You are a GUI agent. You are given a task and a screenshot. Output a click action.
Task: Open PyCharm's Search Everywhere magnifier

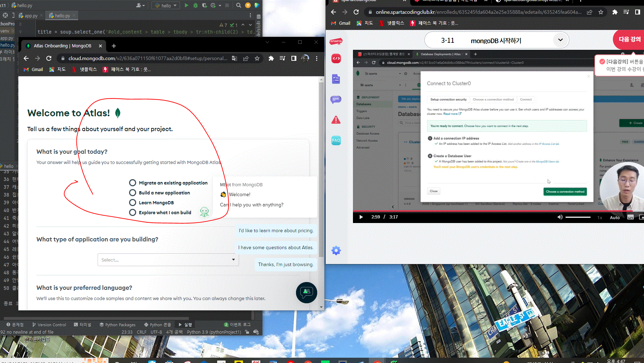239,5
